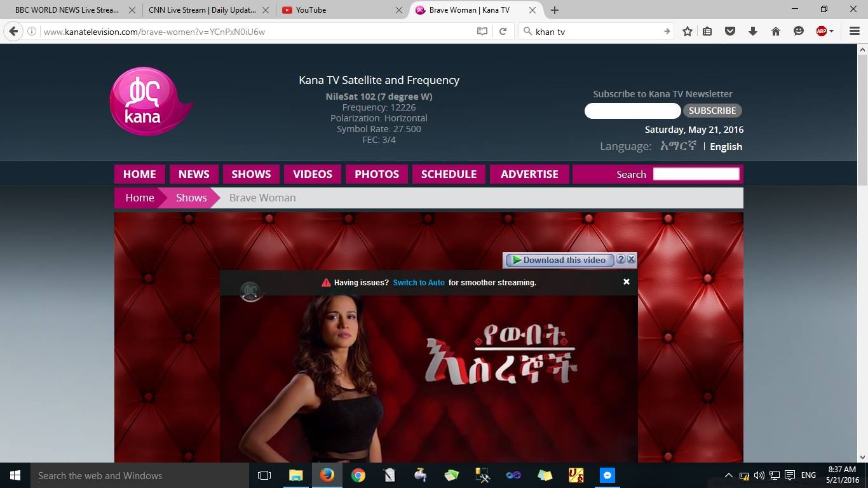Submit the 'khan tv' search with the arrow

(x=667, y=31)
